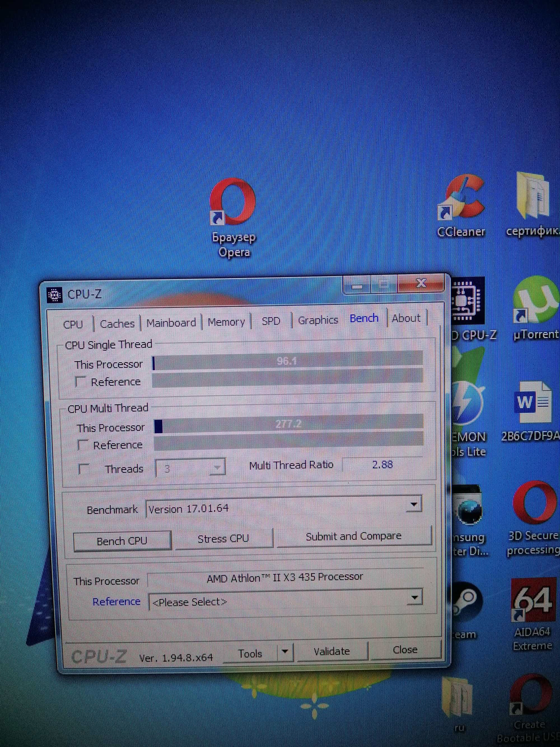Image resolution: width=560 pixels, height=747 pixels.
Task: Enable Multi Thread Reference checkbox
Action: (83, 445)
